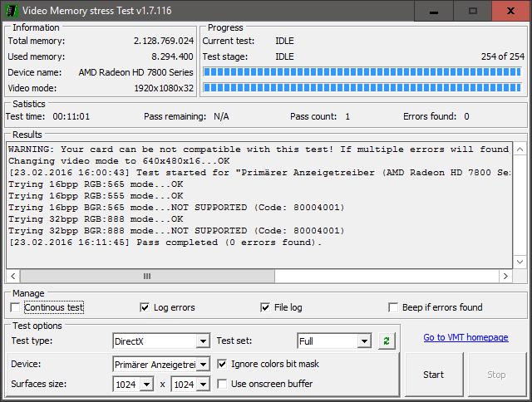The width and height of the screenshot is (532, 402).
Task: Click the Trying 16bpp RGB:565 mode OK line
Action: coord(96,184)
